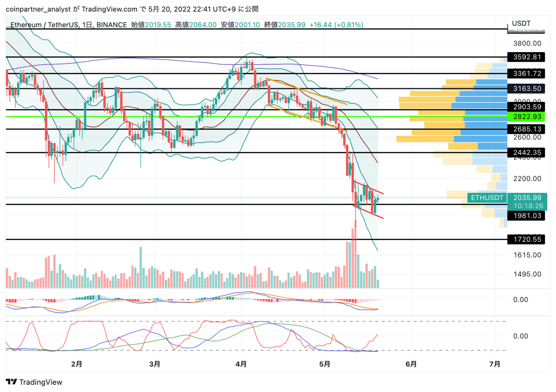This screenshot has width=556, height=392.
Task: Click the USDT currency label on price axis
Action: [x=521, y=23]
